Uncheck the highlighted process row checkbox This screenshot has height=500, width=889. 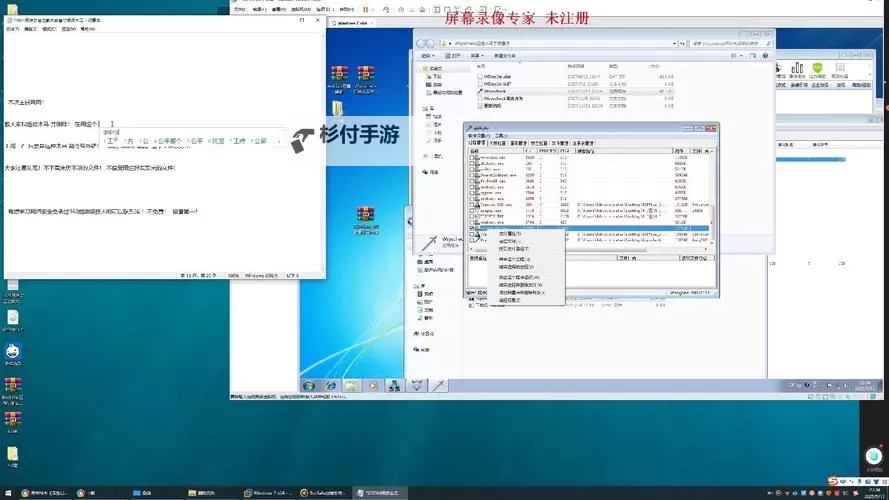(472, 228)
